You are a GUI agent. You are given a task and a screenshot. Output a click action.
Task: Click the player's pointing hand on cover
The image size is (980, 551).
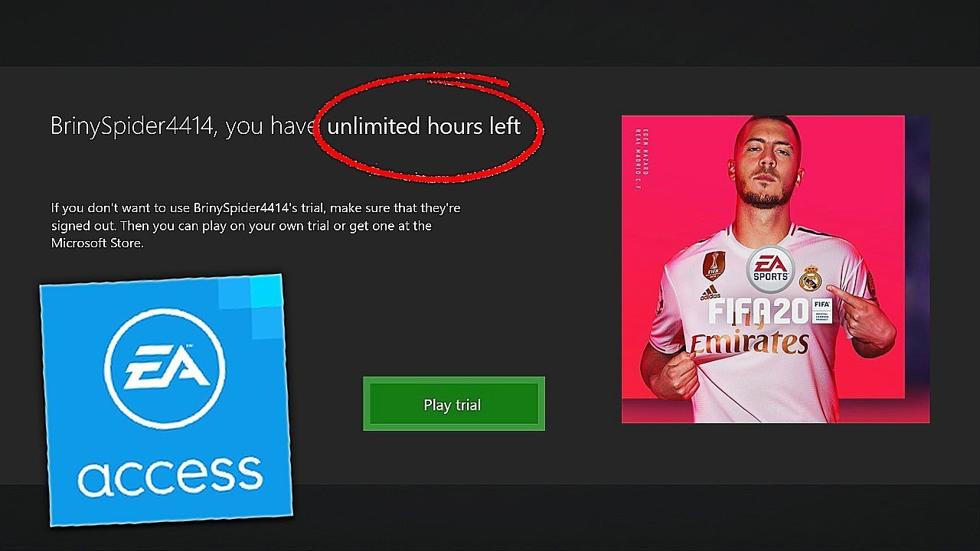pyautogui.click(x=852, y=304)
